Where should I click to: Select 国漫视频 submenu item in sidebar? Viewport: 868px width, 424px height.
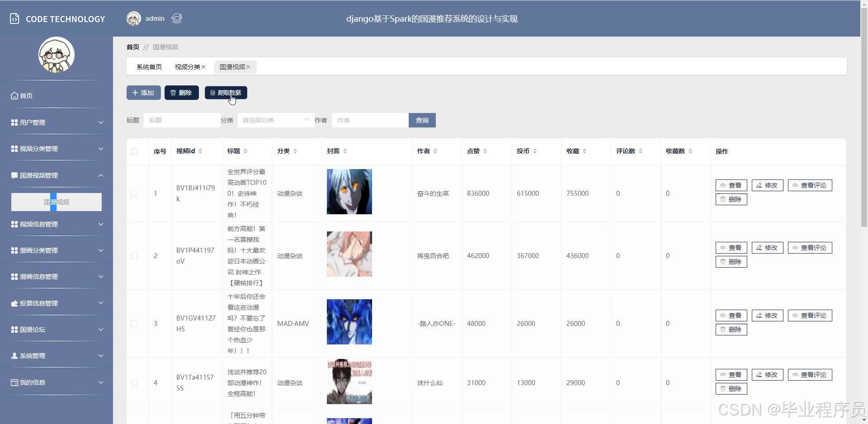point(57,202)
